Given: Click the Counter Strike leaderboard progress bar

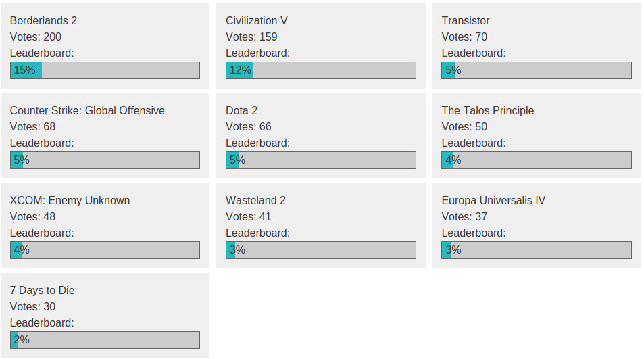Looking at the screenshot, I should 105,160.
